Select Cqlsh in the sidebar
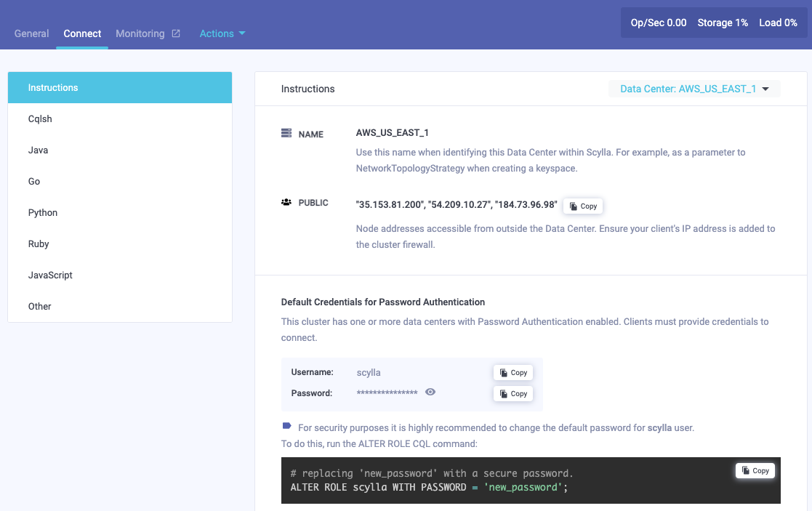This screenshot has height=511, width=812. pos(120,119)
